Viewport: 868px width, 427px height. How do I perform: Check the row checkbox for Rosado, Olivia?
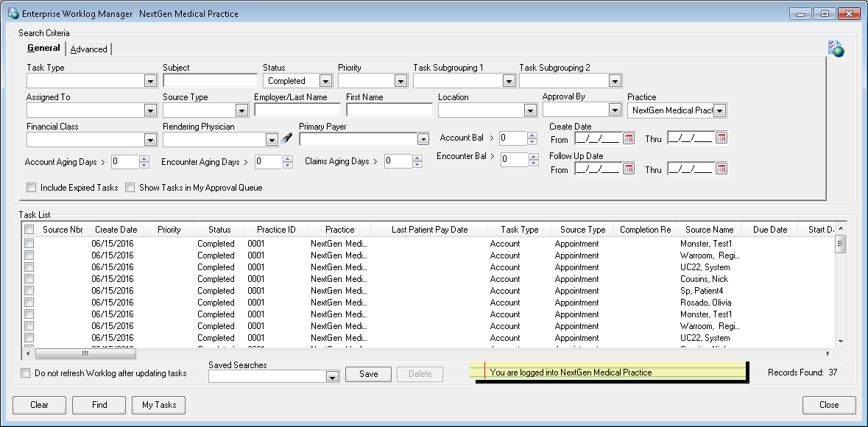29,303
